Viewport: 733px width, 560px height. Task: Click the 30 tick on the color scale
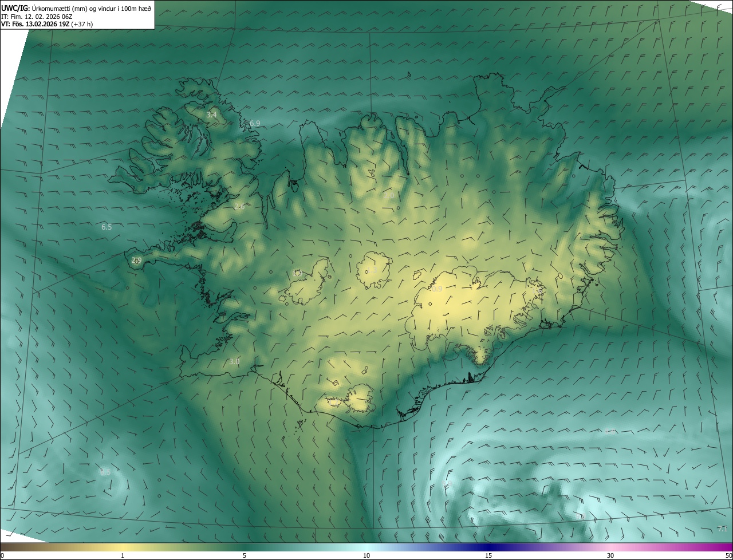pyautogui.click(x=610, y=556)
